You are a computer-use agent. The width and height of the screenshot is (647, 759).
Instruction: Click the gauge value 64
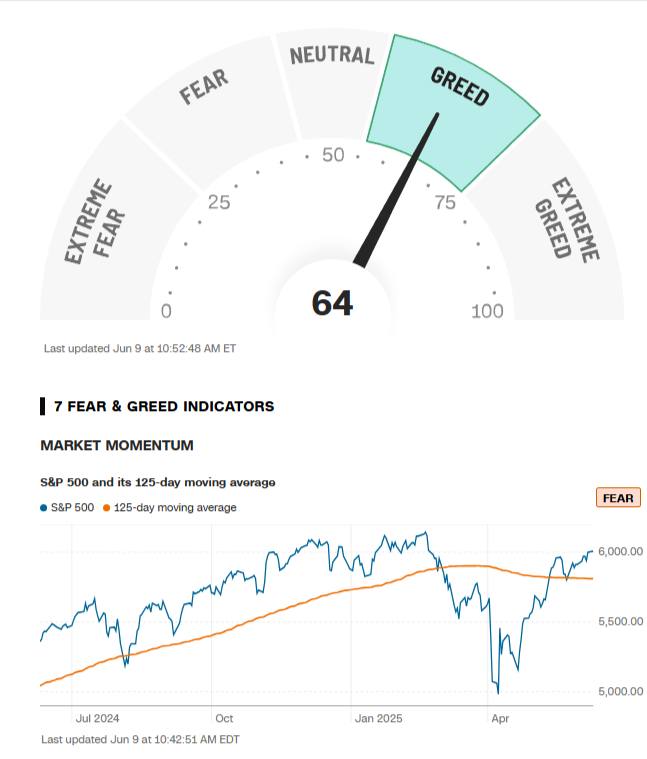click(332, 304)
